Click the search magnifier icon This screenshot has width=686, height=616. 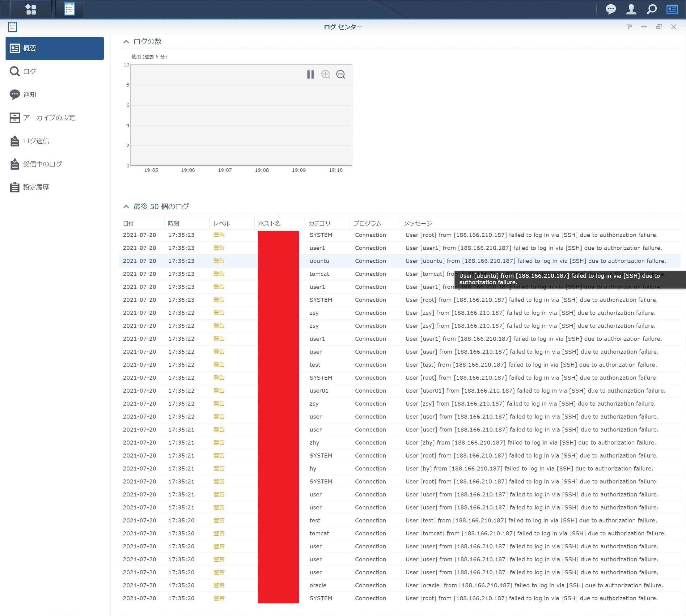click(x=651, y=9)
